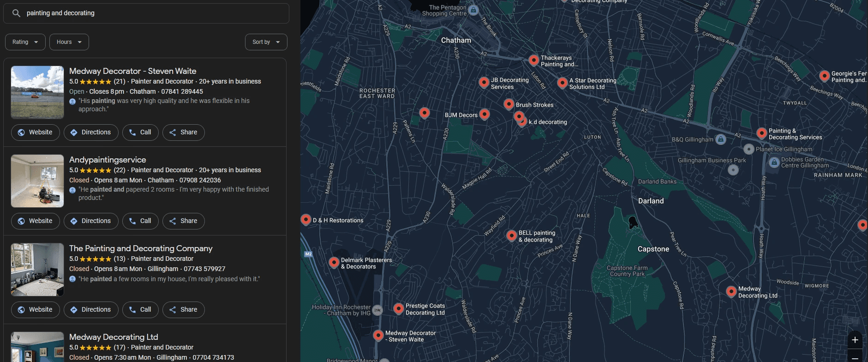
Task: Select the Georgie's Painting map pin
Action: coord(825,76)
